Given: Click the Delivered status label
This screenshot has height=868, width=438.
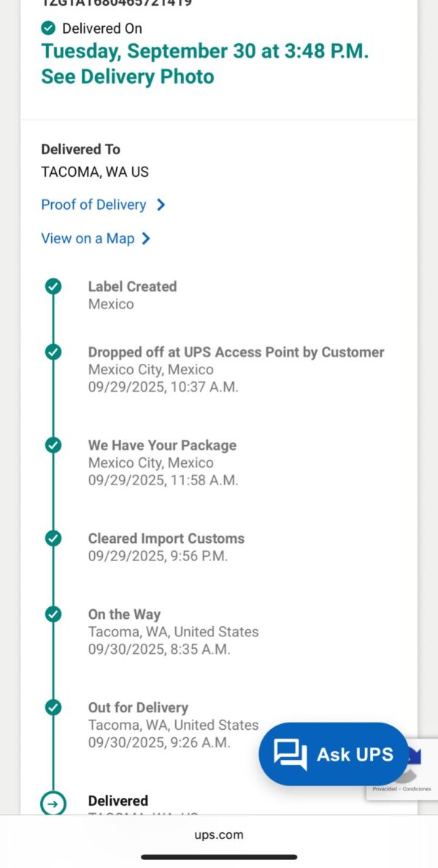Looking at the screenshot, I should [x=118, y=801].
